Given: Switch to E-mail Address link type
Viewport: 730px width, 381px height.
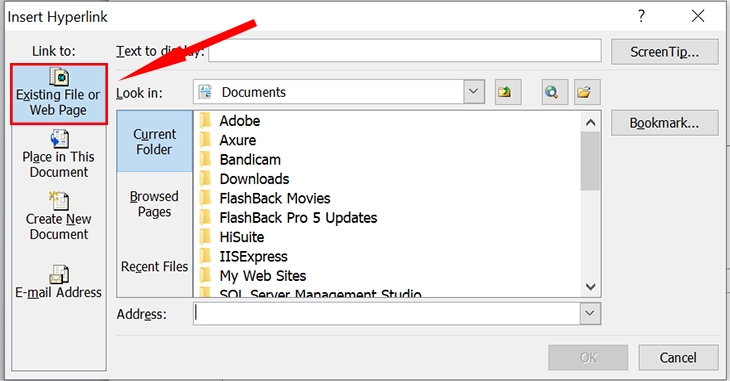Looking at the screenshot, I should click(59, 281).
